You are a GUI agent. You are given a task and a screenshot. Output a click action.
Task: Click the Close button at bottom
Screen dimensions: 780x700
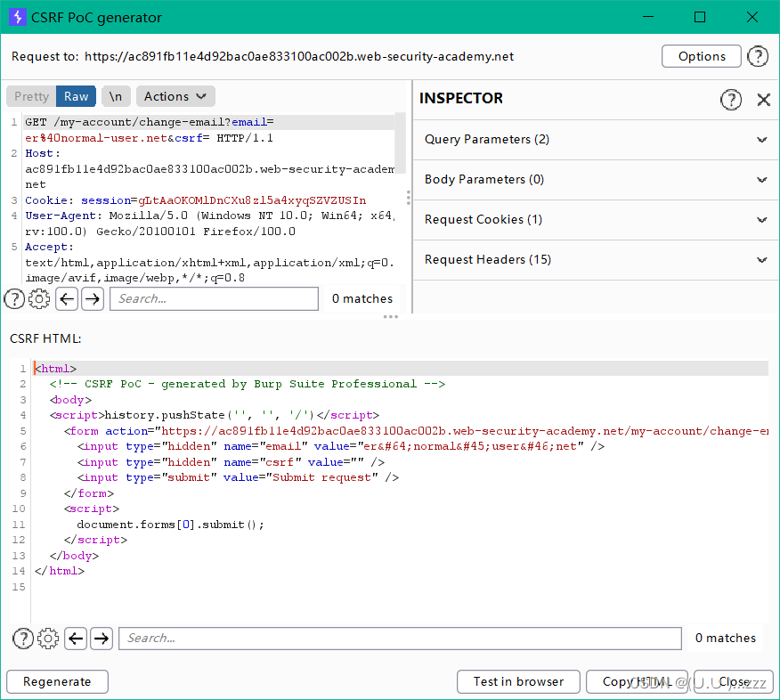tap(734, 681)
